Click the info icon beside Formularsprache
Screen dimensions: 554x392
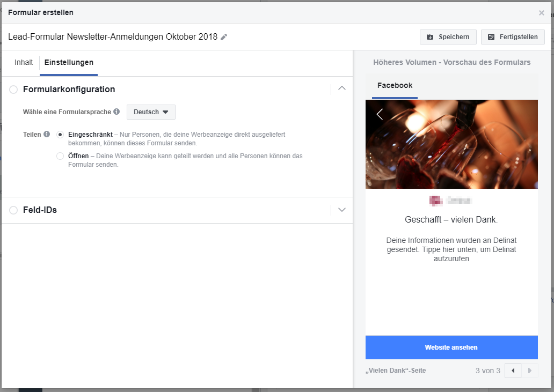[x=116, y=112]
